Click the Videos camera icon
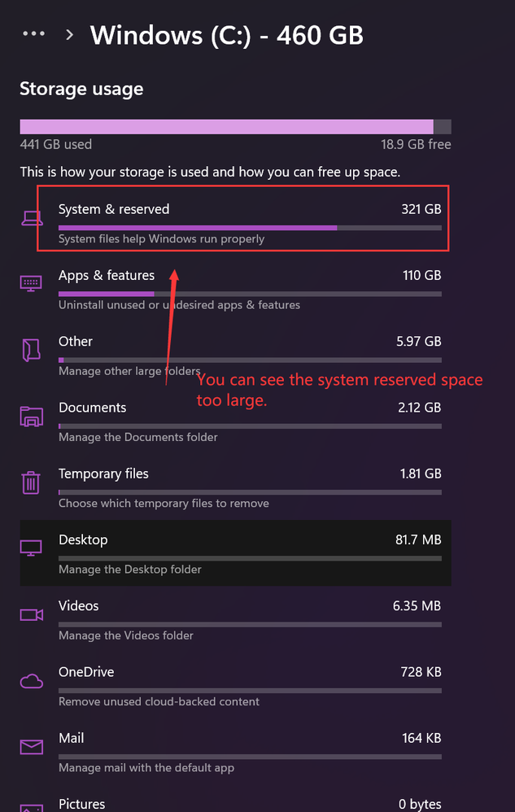Screen dimensions: 515x812 coord(31,614)
